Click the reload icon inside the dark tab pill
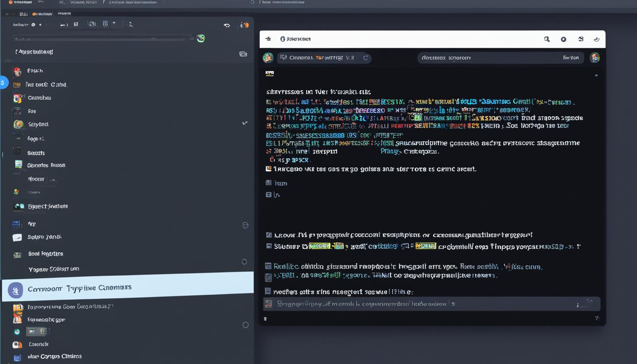Viewport: 637px width, 364px height. tap(365, 58)
